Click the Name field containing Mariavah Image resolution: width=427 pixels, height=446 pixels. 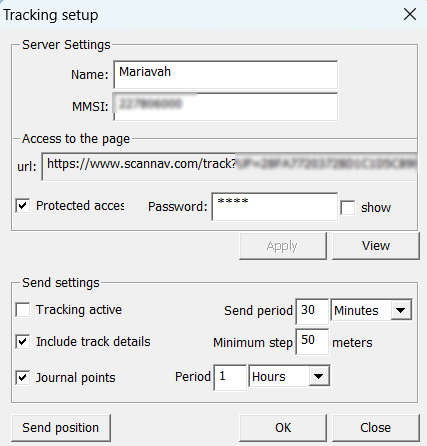tap(226, 75)
